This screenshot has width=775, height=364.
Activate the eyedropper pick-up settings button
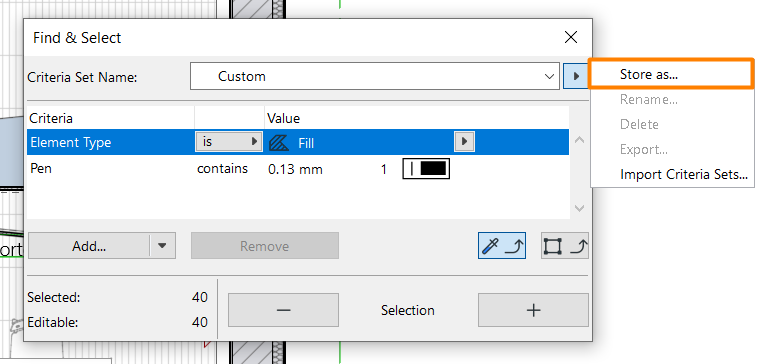pos(502,246)
